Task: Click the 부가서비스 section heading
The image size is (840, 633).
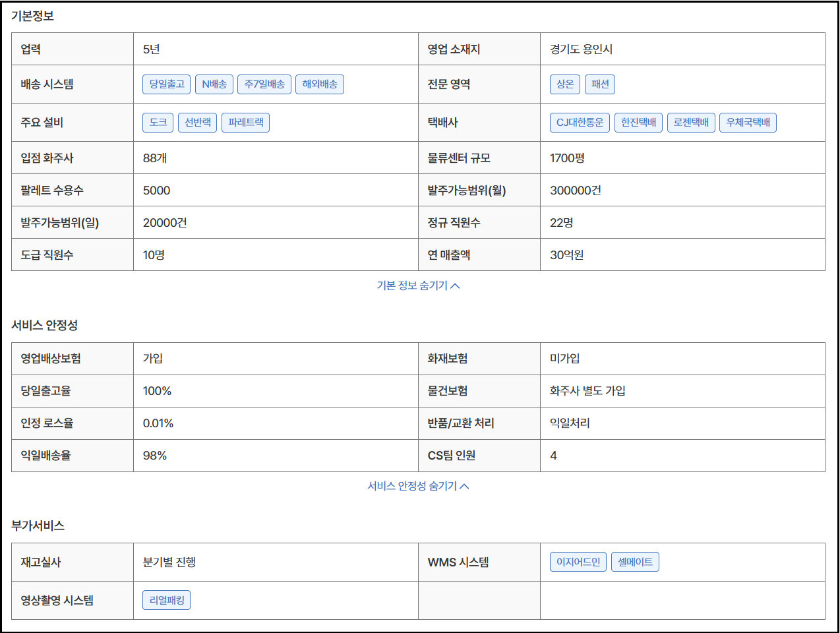Action: [x=38, y=526]
